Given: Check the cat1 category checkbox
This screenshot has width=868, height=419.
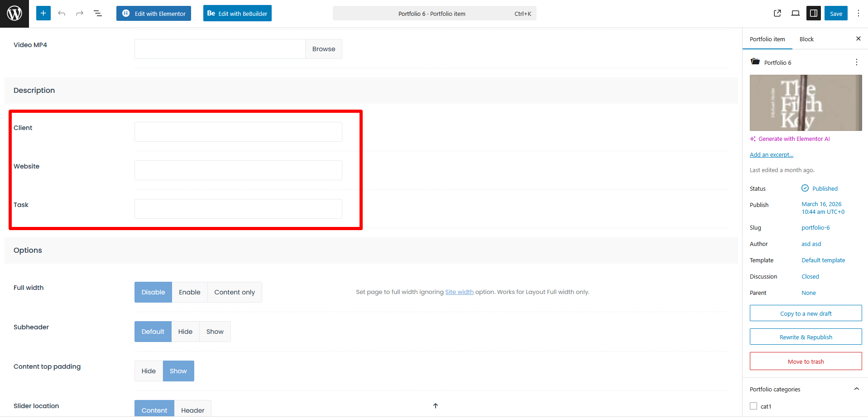Looking at the screenshot, I should click(x=753, y=406).
